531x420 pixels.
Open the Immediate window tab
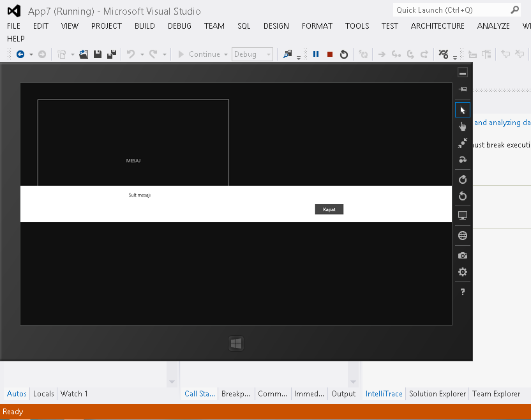[309, 394]
